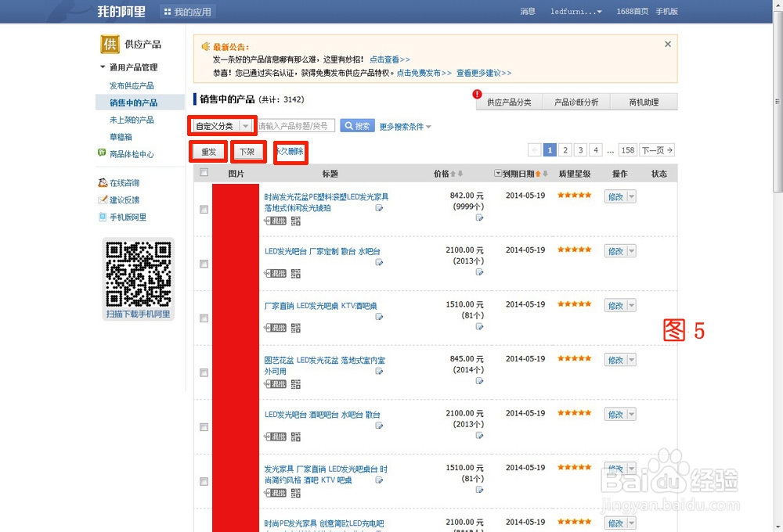The height and width of the screenshot is (532, 783).
Task: Open 修改 dropdown arrow for LED发光吧台 厂家定制
Action: (x=631, y=251)
